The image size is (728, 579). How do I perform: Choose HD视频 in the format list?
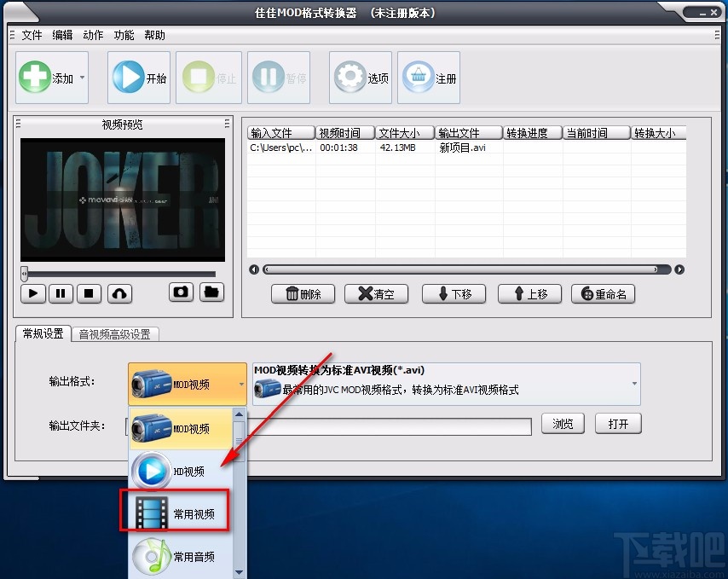pos(181,472)
